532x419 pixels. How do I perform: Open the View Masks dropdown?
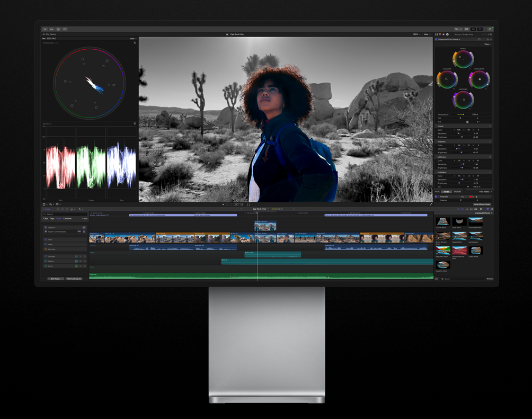pyautogui.click(x=485, y=192)
